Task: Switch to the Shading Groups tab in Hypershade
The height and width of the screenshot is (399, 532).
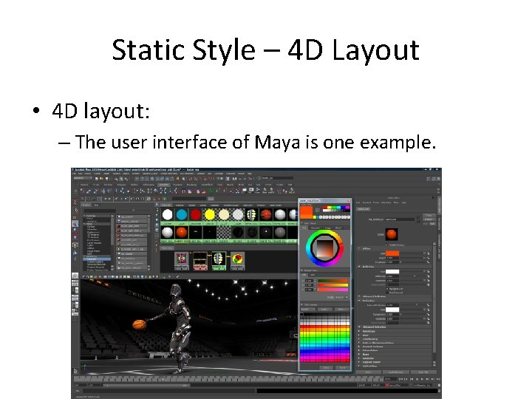Action: pyautogui.click(x=231, y=205)
